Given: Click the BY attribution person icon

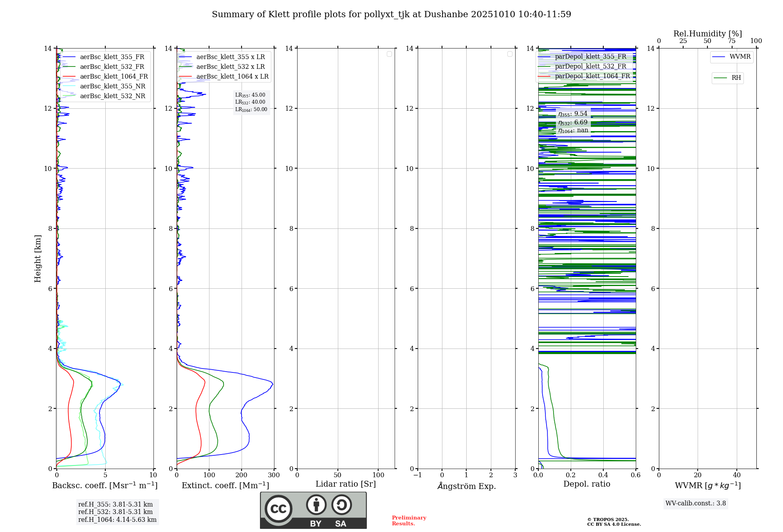Looking at the screenshot, I should click(316, 505).
